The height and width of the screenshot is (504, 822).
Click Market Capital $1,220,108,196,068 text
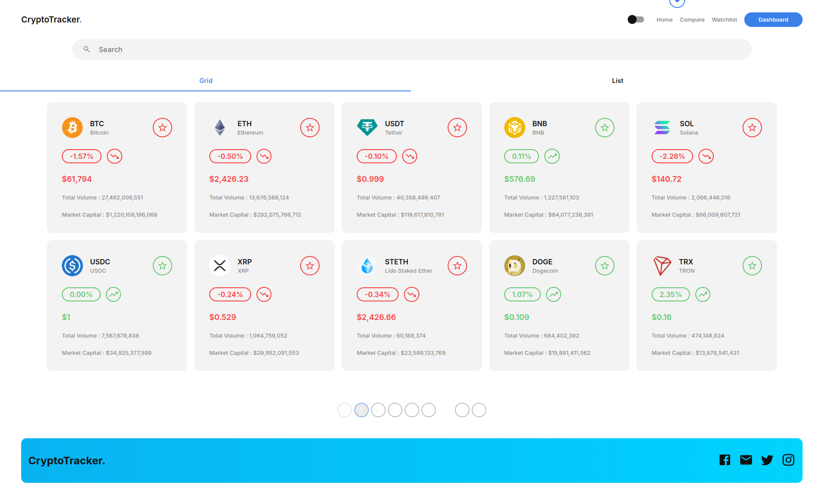(x=109, y=215)
